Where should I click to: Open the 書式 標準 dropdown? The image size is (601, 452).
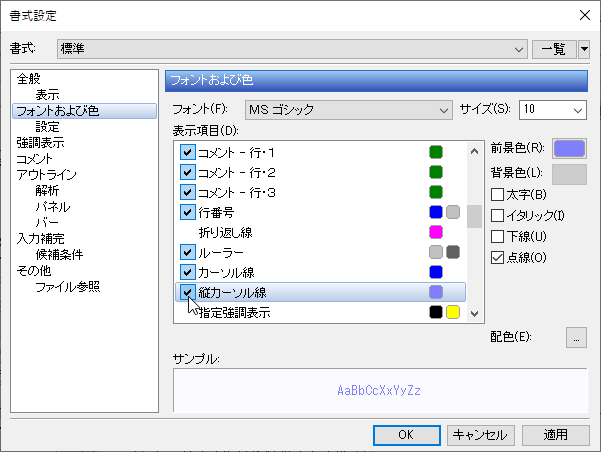click(x=292, y=49)
